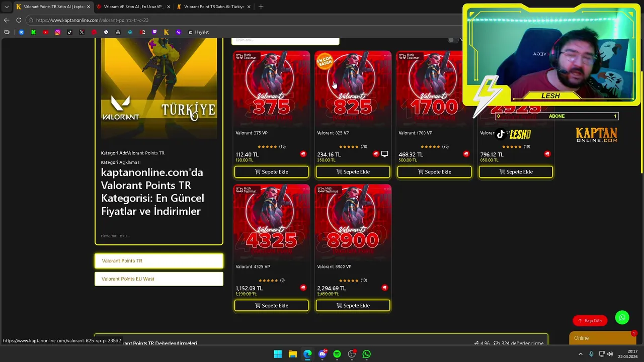Select the Valorant Points TR Satın Al tab
The height and width of the screenshot is (362, 644).
pos(53,7)
